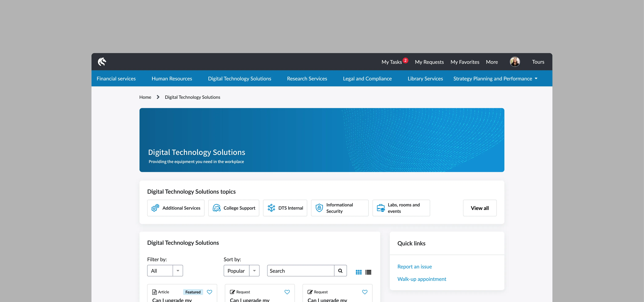The height and width of the screenshot is (302, 644).
Task: Click the College Support headset icon
Action: [x=216, y=208]
